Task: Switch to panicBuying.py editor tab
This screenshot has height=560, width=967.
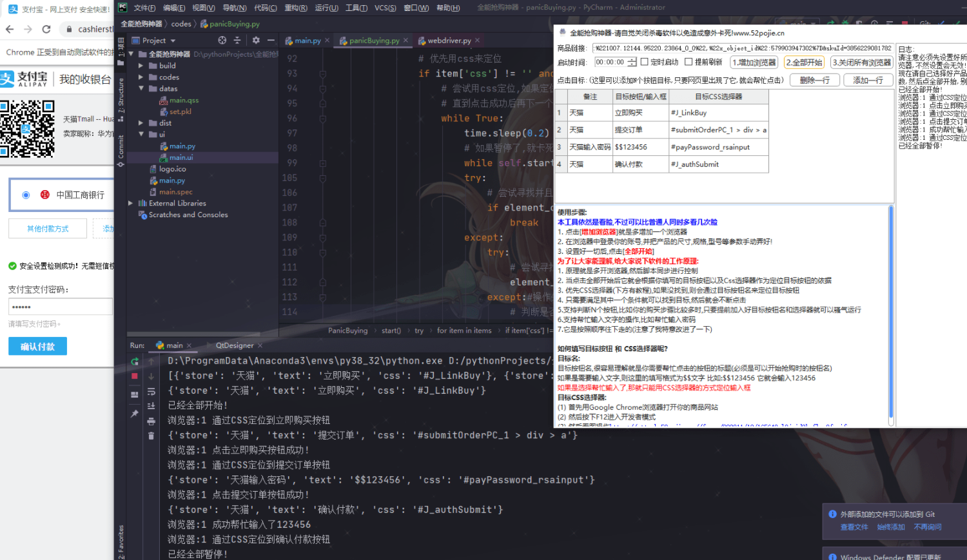Action: pyautogui.click(x=374, y=41)
